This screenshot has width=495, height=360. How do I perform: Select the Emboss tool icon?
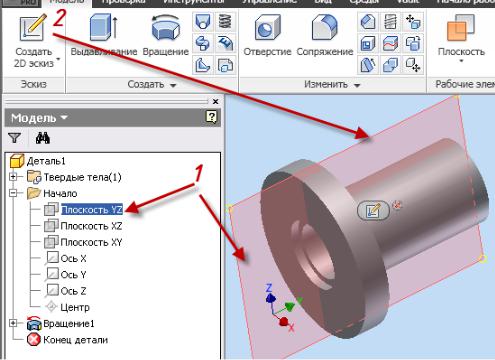[x=226, y=43]
